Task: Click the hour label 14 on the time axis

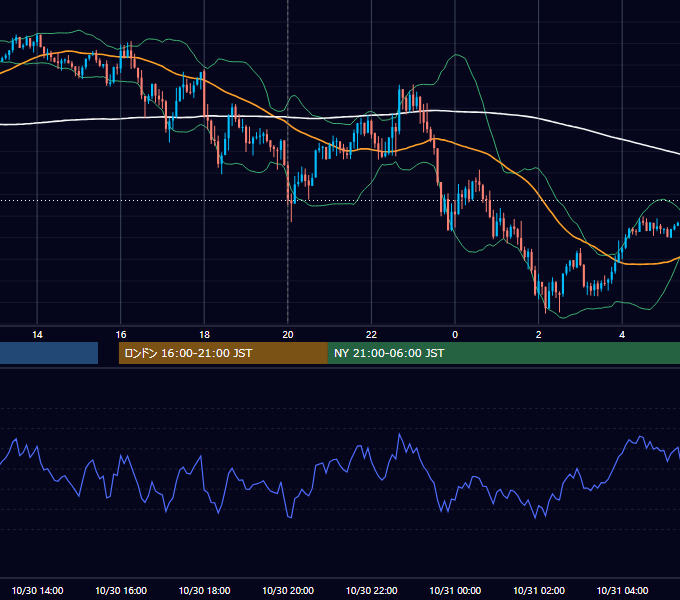Action: click(x=37, y=335)
